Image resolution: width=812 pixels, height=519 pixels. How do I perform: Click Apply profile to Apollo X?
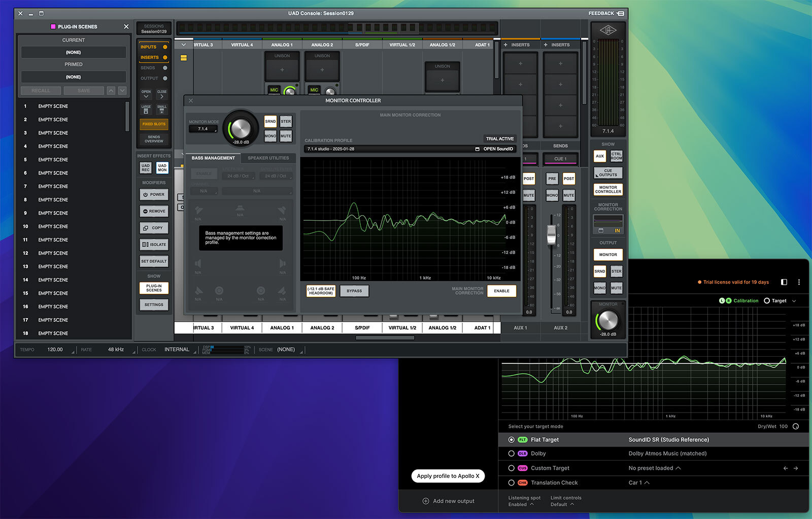[448, 476]
